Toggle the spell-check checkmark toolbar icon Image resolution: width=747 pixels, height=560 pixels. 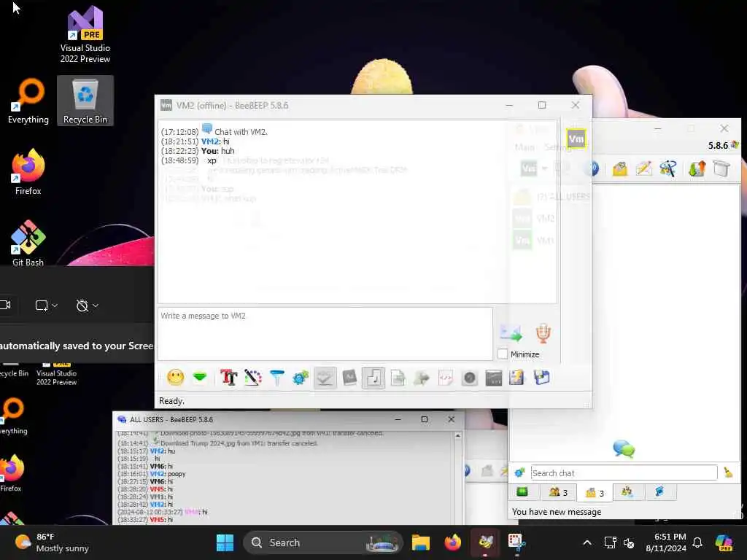click(x=325, y=378)
